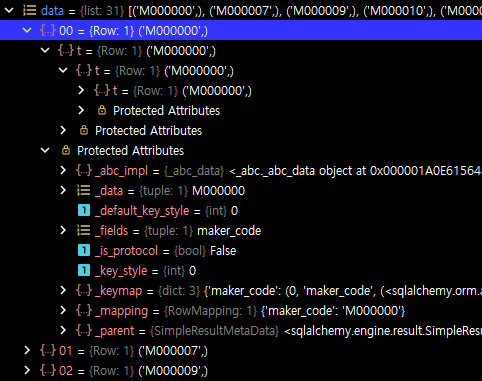This screenshot has width=482, height=381.
Task: Collapse the data list node
Action: tap(9, 10)
